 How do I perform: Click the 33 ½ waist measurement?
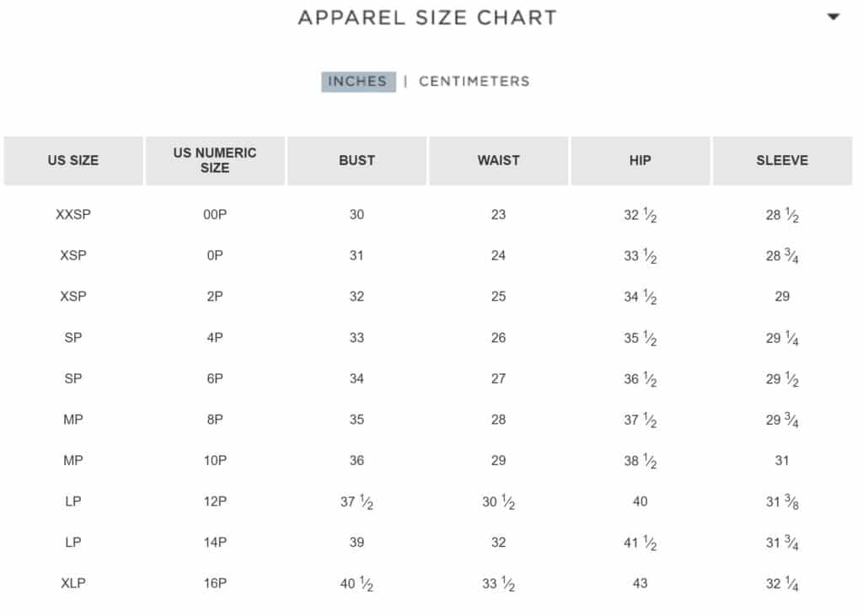coord(498,584)
